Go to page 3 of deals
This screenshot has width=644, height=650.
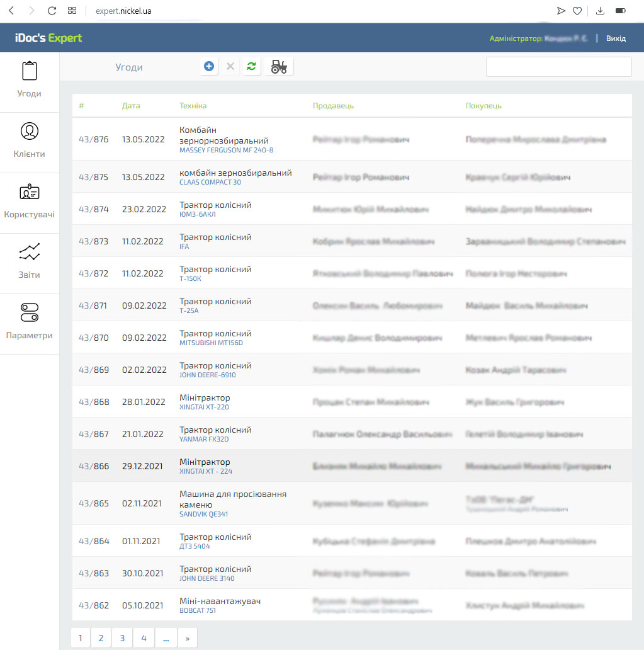[122, 638]
